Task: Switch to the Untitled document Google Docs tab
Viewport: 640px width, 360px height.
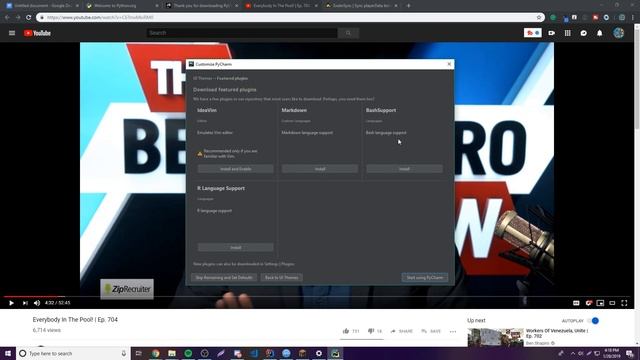Action: 42,6
